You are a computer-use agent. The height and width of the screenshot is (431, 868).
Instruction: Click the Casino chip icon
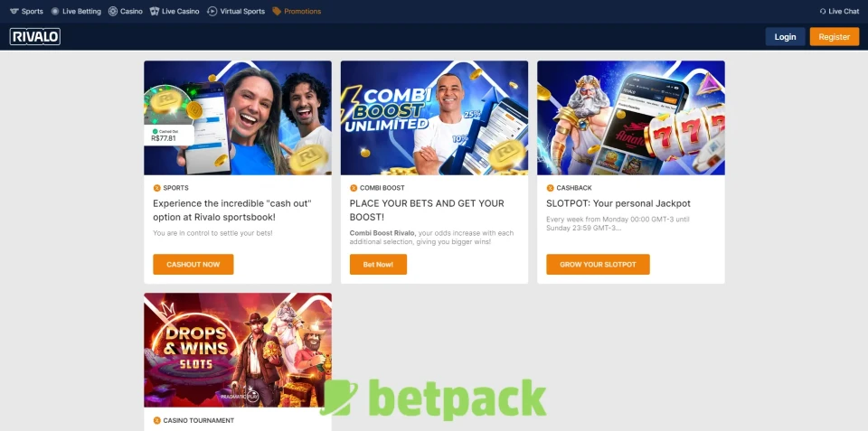point(113,11)
